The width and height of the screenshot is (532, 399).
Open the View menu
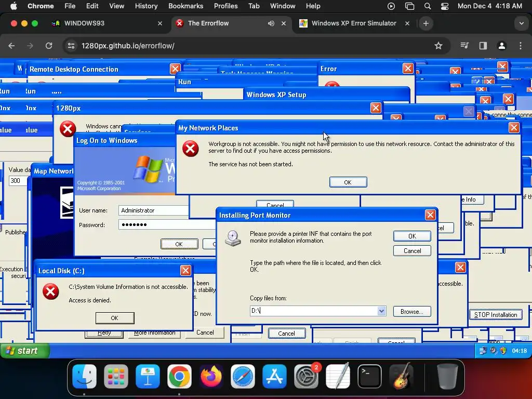tap(116, 6)
